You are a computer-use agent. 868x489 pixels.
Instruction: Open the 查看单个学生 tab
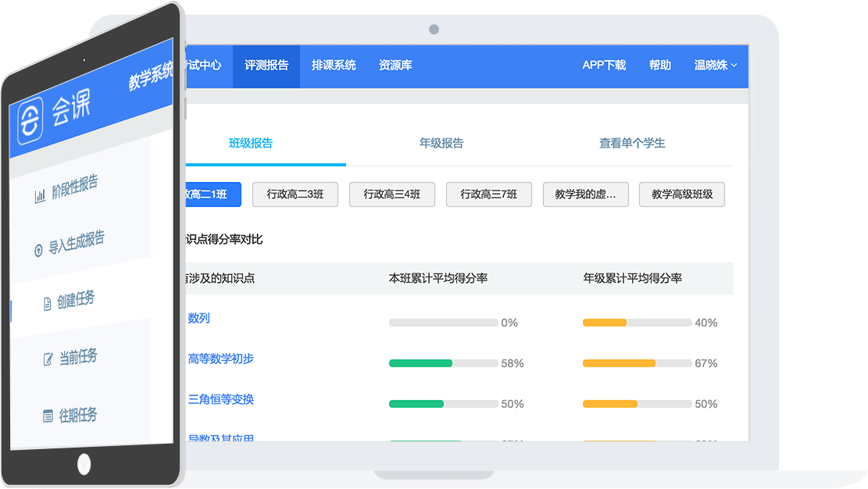(x=632, y=144)
